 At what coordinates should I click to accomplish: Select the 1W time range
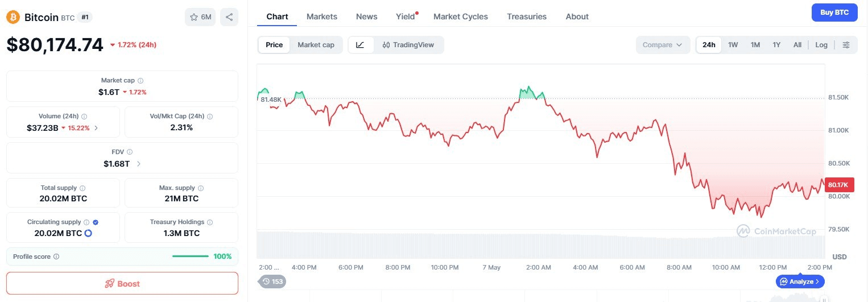pos(733,45)
